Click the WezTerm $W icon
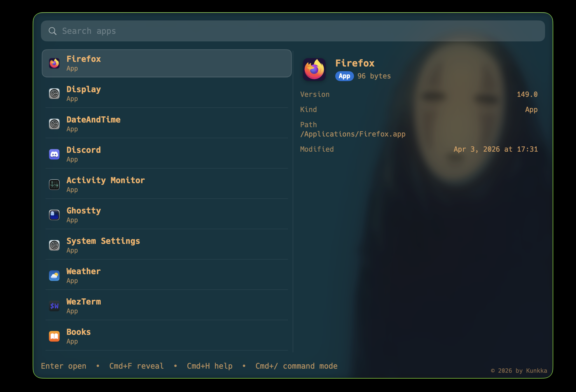Viewport: 576px width, 392px height. (x=54, y=306)
